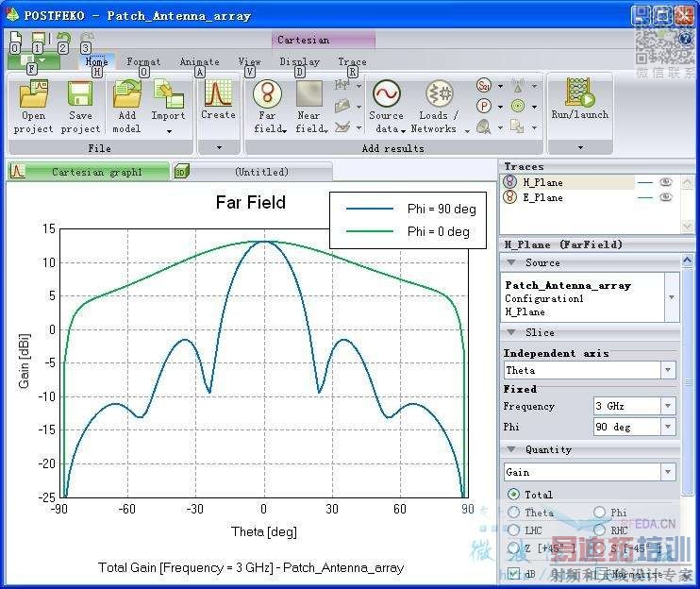Open the Gain quantity dropdown
The image size is (700, 589).
click(668, 472)
